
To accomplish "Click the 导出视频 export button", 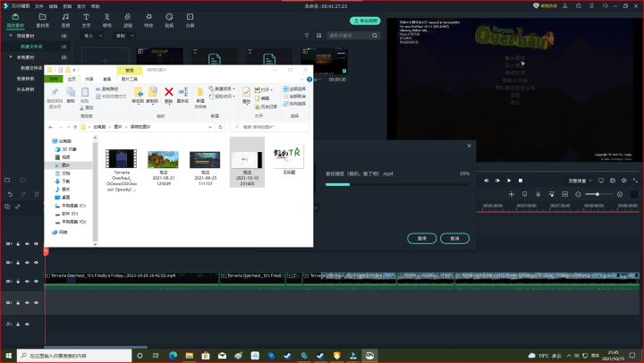I will point(365,21).
